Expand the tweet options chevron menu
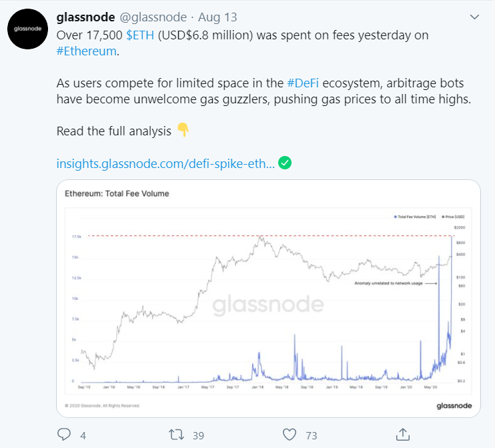503x448 pixels. (x=474, y=16)
